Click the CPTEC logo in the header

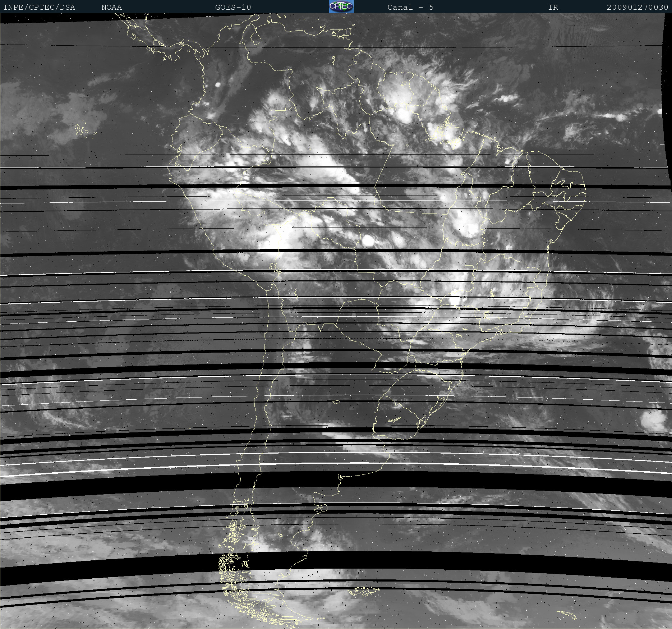(341, 6)
